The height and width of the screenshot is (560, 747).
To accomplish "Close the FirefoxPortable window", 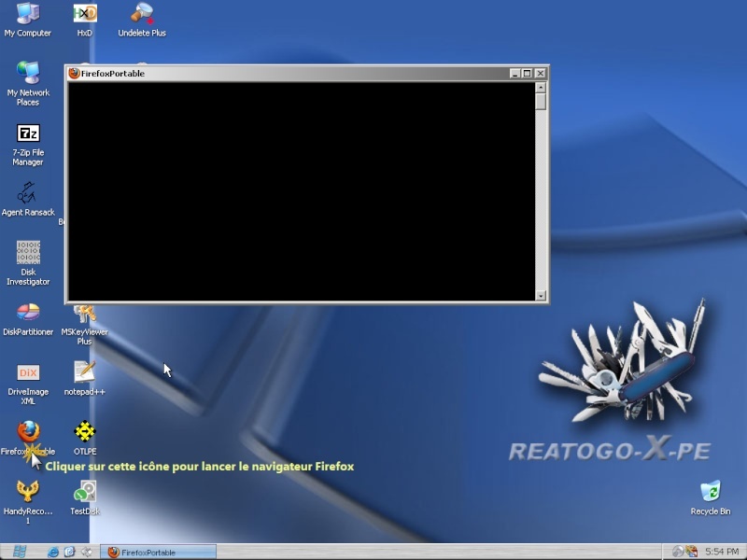I will (x=540, y=74).
